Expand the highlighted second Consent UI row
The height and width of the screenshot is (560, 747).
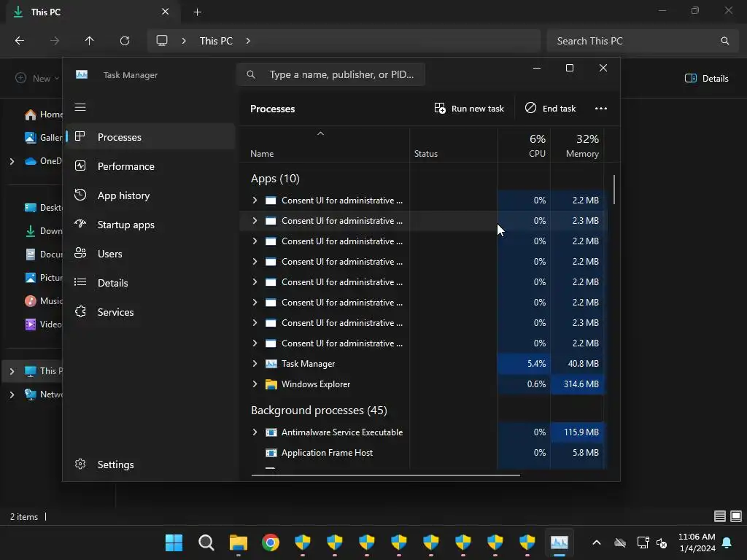[255, 220]
